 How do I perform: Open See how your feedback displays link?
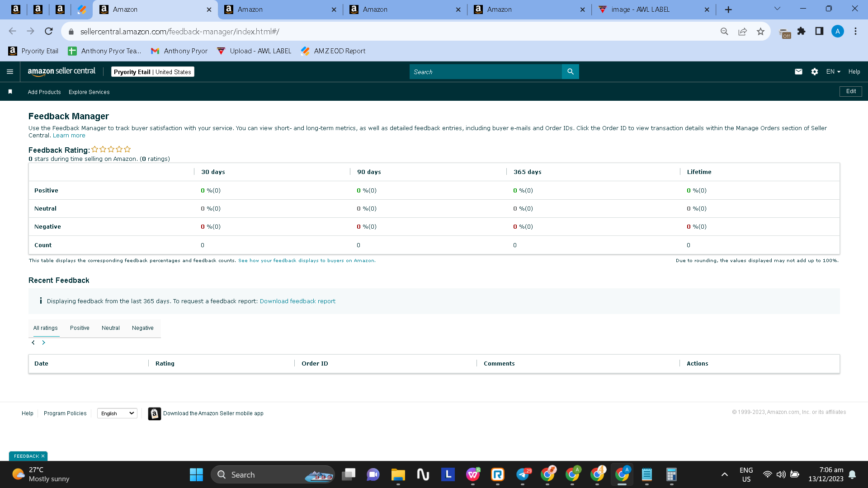(307, 261)
